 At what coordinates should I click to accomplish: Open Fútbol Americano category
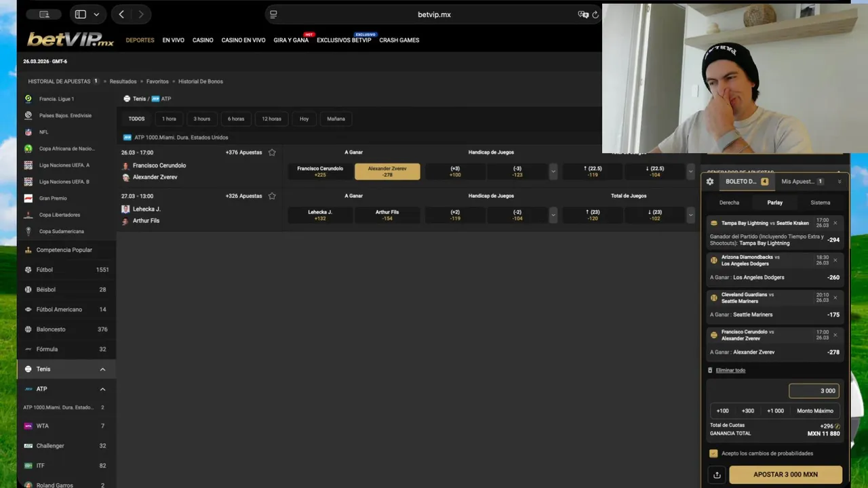tap(66, 310)
